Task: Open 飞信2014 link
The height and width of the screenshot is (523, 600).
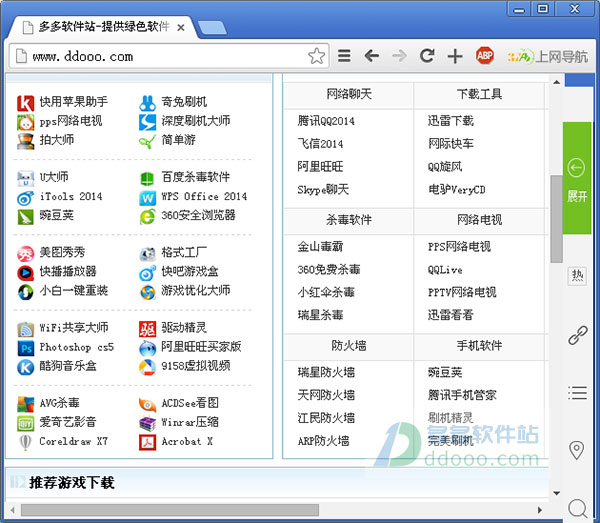Action: [320, 144]
